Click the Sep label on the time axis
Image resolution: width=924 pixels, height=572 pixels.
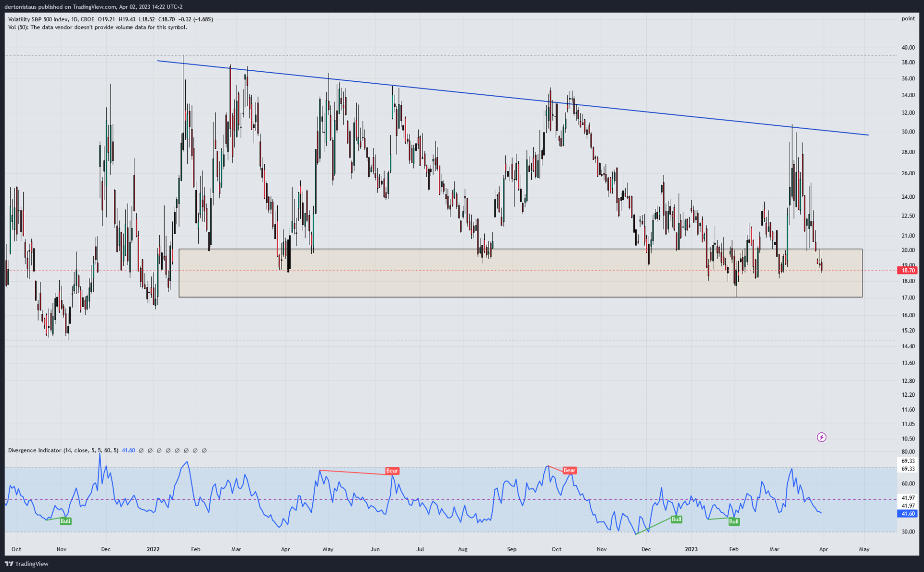[x=511, y=549]
